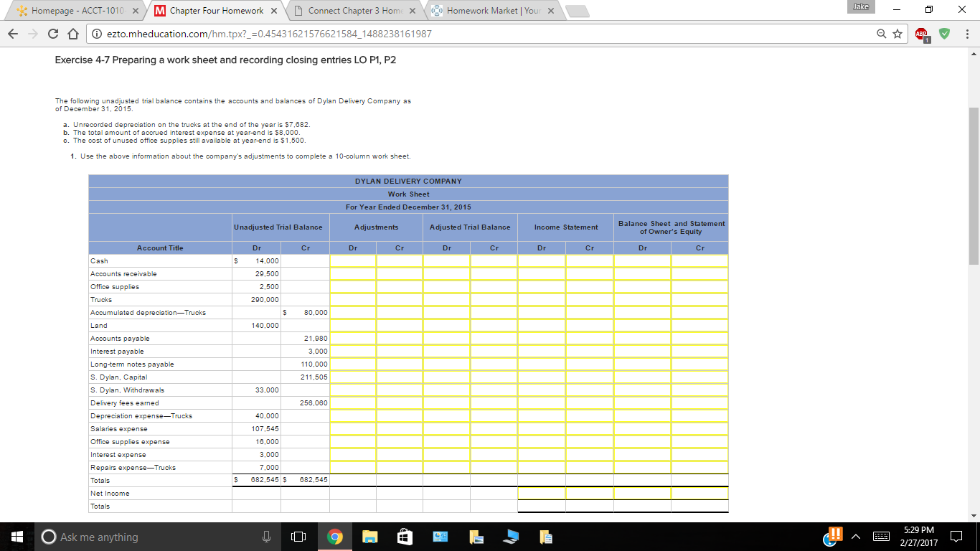Open File Explorer from the taskbar
Screen dimensions: 980x551
point(369,537)
